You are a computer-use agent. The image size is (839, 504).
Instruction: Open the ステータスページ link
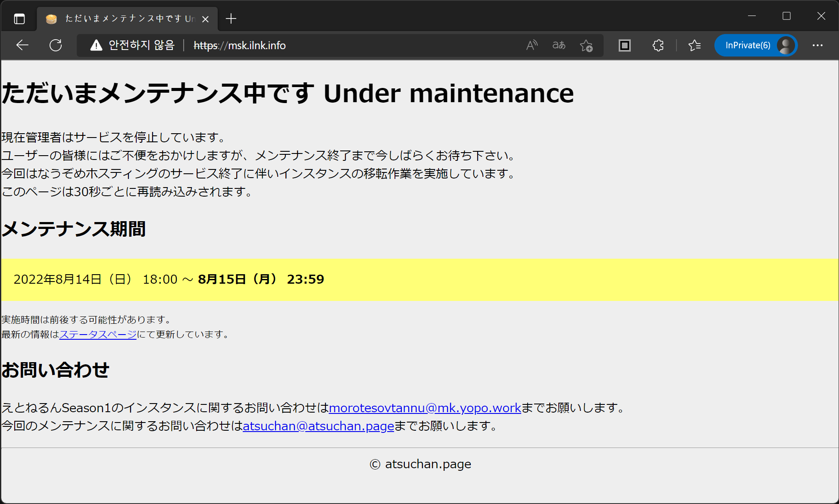[x=98, y=334]
